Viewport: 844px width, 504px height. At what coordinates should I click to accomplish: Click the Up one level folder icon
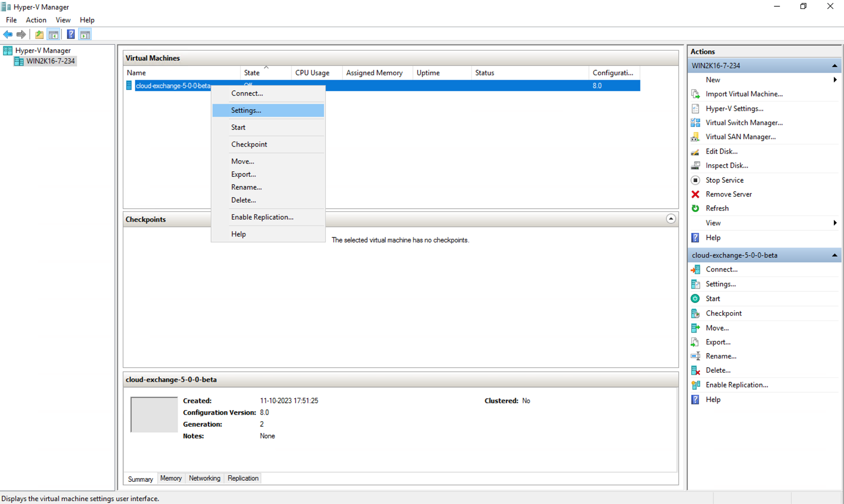[x=39, y=35]
